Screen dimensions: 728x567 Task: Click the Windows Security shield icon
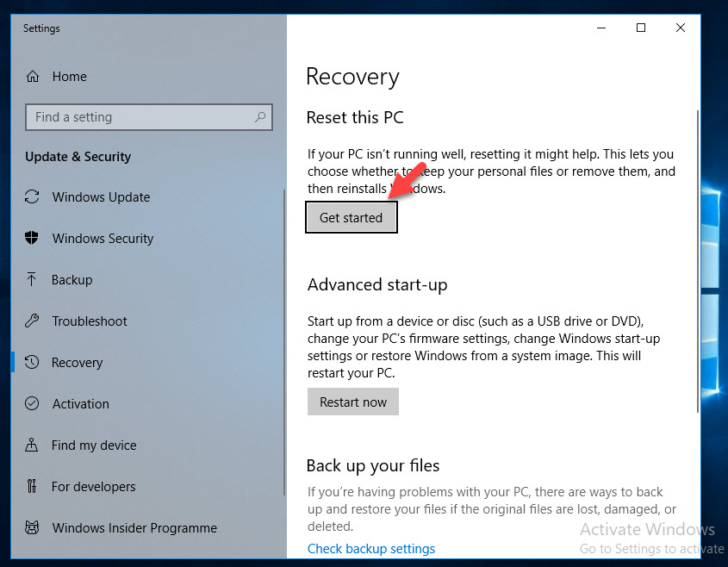[32, 238]
